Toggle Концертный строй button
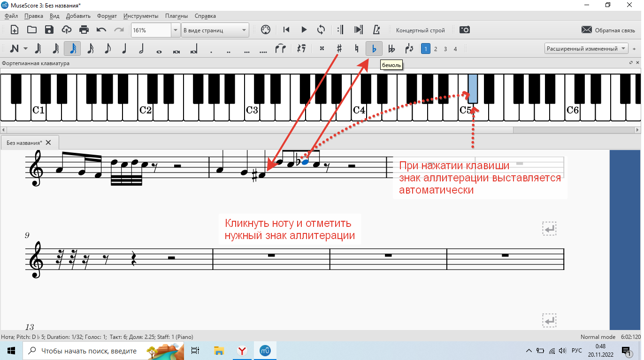 421,30
